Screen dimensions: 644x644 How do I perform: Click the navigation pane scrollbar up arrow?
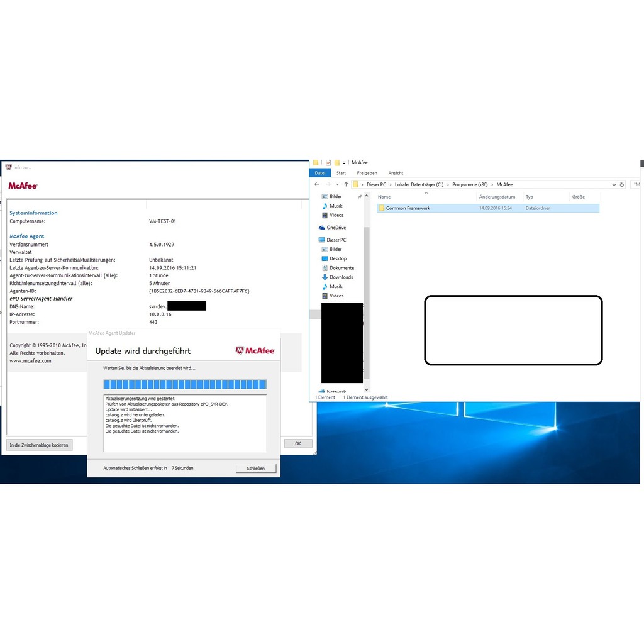pyautogui.click(x=367, y=196)
